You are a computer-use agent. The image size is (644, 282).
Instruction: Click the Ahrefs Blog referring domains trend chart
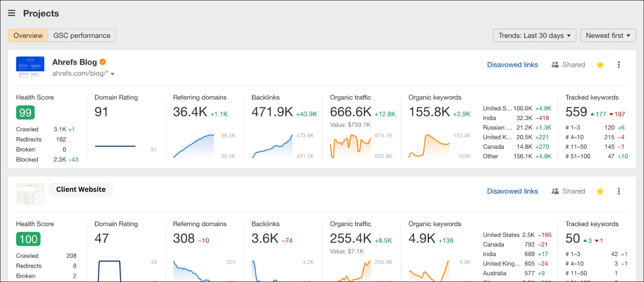[194, 146]
